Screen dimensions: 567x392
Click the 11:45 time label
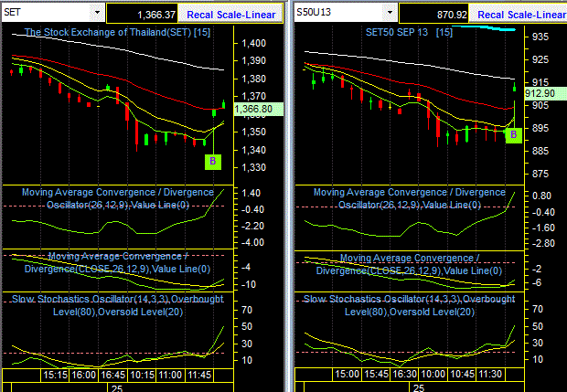tap(199, 375)
